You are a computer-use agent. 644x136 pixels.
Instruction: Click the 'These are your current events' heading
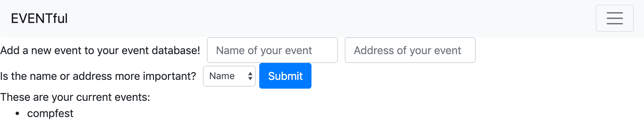[75, 97]
